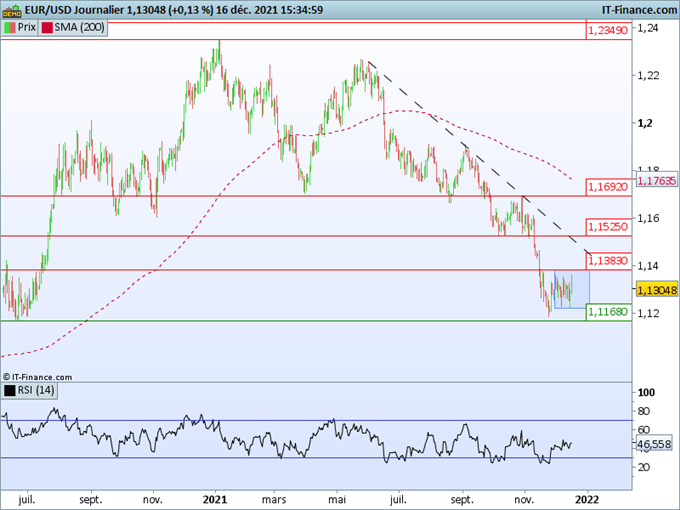Select the green 1,11680 support label

tap(608, 312)
